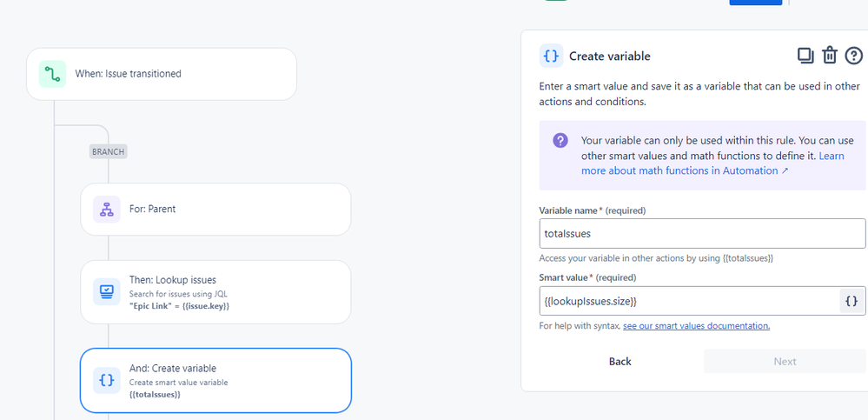Open smart value picker braces button
This screenshot has height=420, width=868.
(x=851, y=301)
